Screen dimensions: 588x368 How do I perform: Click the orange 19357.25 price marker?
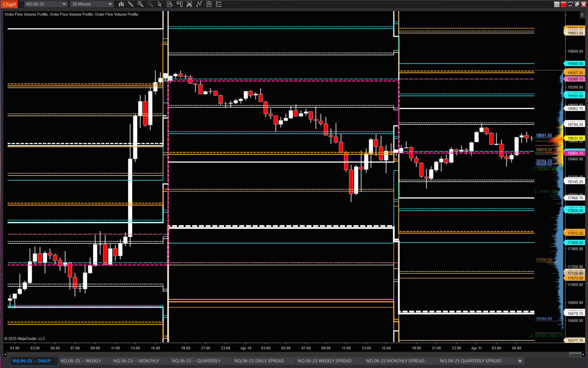(x=575, y=73)
